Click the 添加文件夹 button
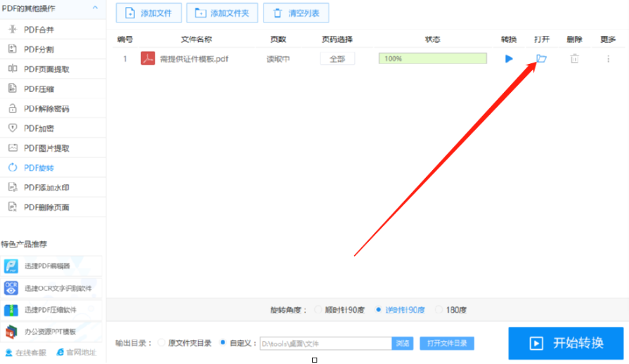629x364 pixels. point(222,13)
